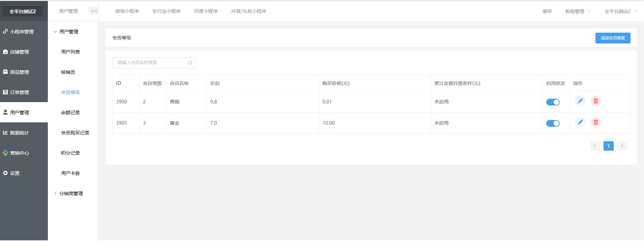This screenshot has height=241, width=644.
Task: Switch to 抖音/头条小程序 tab
Action: pyautogui.click(x=249, y=11)
